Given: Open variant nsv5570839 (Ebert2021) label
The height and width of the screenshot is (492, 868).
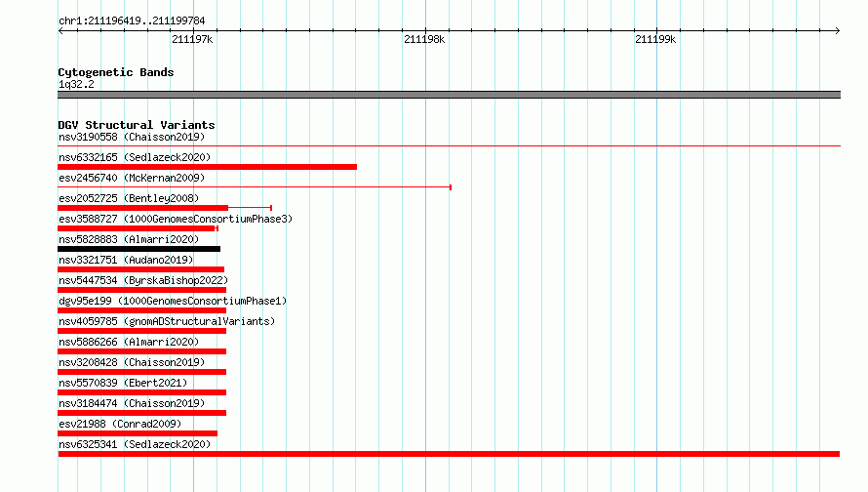Looking at the screenshot, I should pos(123,383).
